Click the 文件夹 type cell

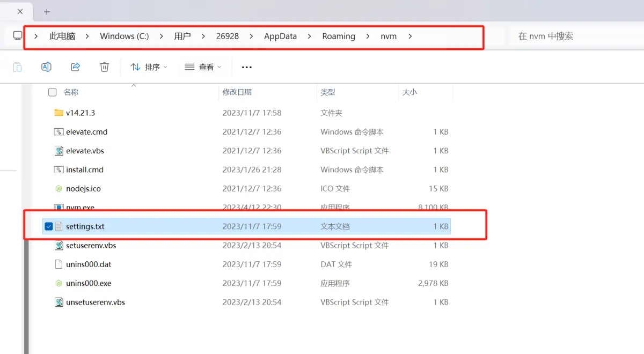332,113
